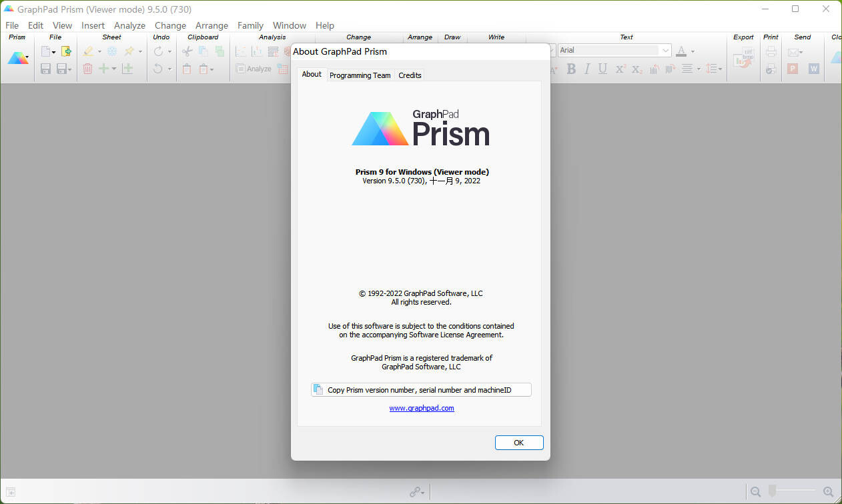Click the Bold B icon
Screen dimensions: 842x504
pos(571,69)
